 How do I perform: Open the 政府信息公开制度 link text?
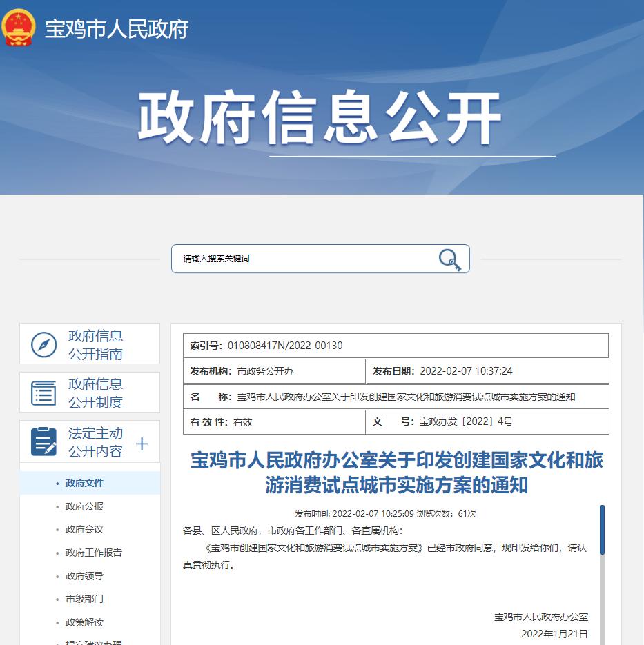tap(95, 393)
